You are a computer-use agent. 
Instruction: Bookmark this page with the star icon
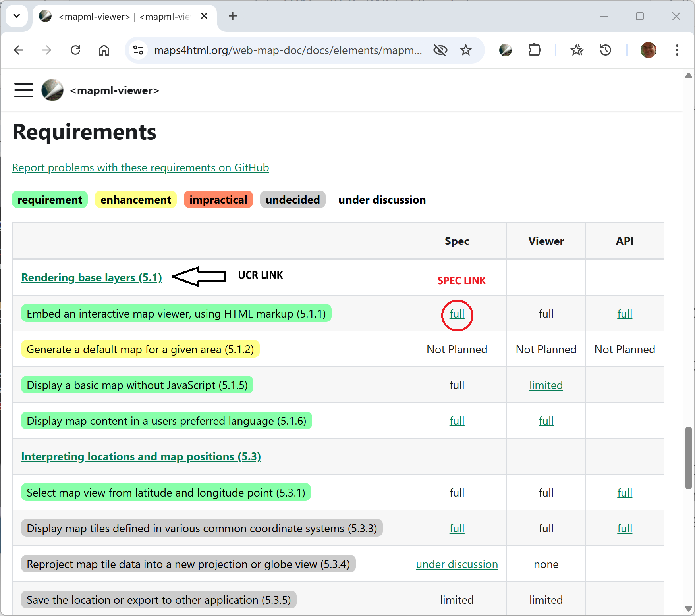(466, 50)
